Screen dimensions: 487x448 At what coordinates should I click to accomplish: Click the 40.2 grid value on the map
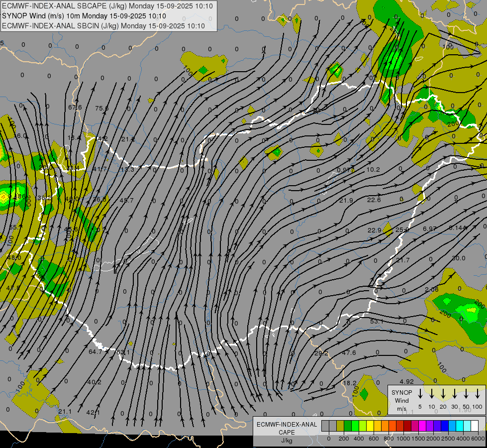point(94,382)
